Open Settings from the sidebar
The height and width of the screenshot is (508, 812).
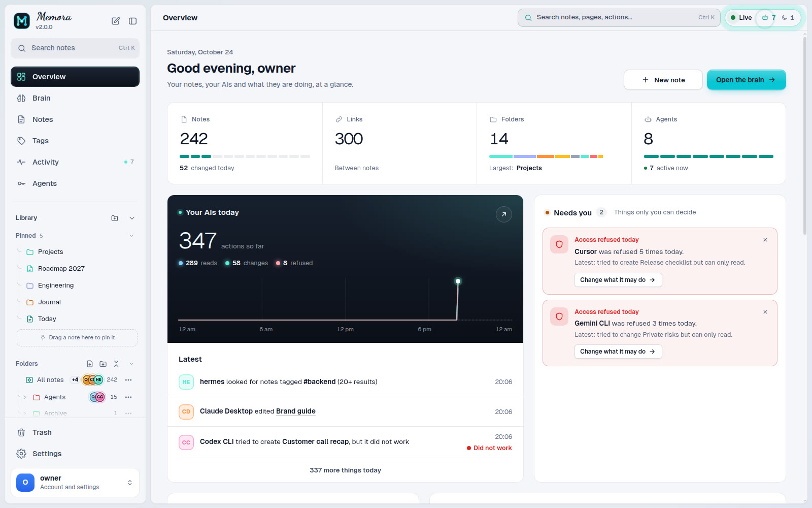[x=75, y=454]
